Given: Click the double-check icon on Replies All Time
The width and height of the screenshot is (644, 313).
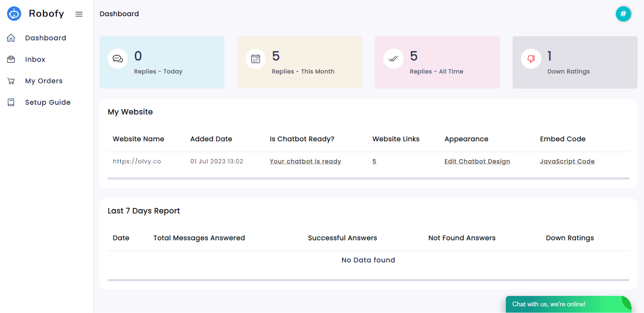Looking at the screenshot, I should (x=393, y=59).
